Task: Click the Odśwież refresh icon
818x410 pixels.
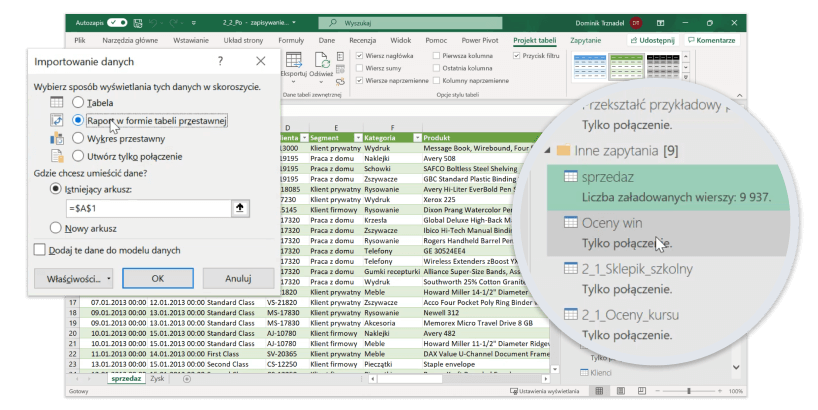Action: 321,61
